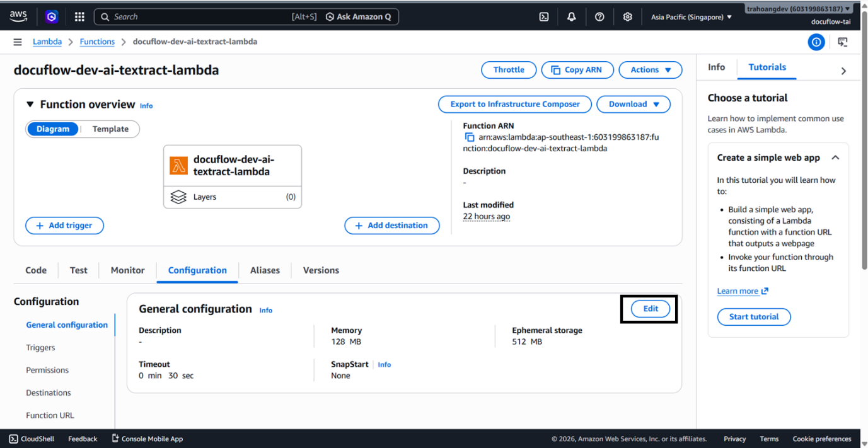Open the Actions dropdown
This screenshot has width=868, height=448.
point(651,70)
